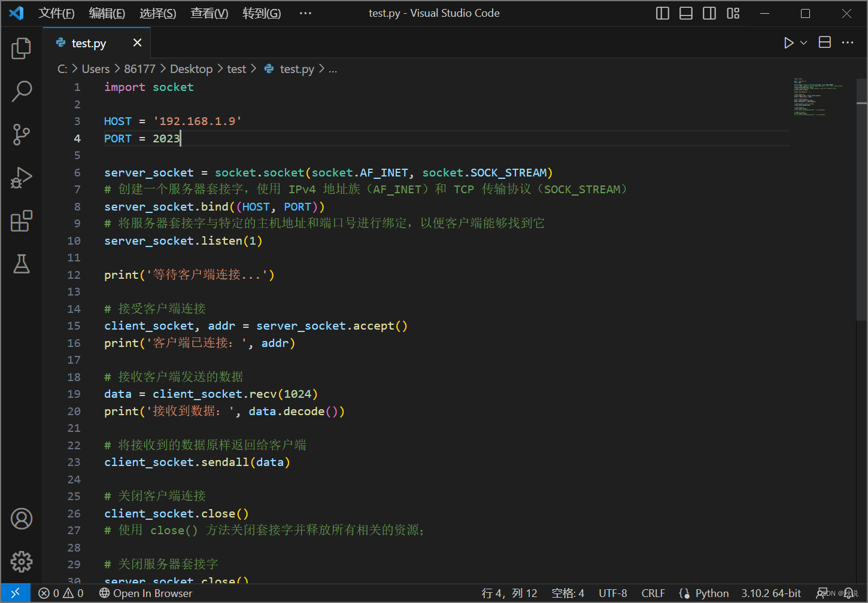Viewport: 868px width, 603px height.
Task: Open the 查看 menu
Action: (x=208, y=13)
